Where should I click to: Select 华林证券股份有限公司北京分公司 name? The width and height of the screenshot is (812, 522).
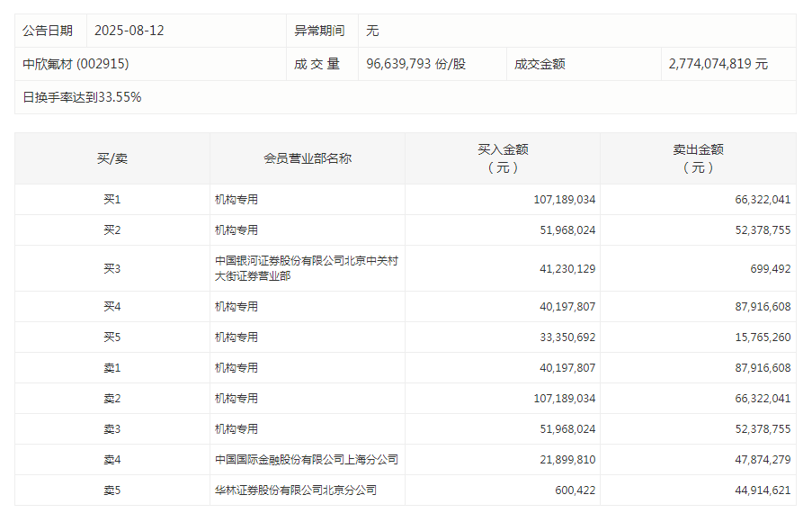pyautogui.click(x=297, y=490)
